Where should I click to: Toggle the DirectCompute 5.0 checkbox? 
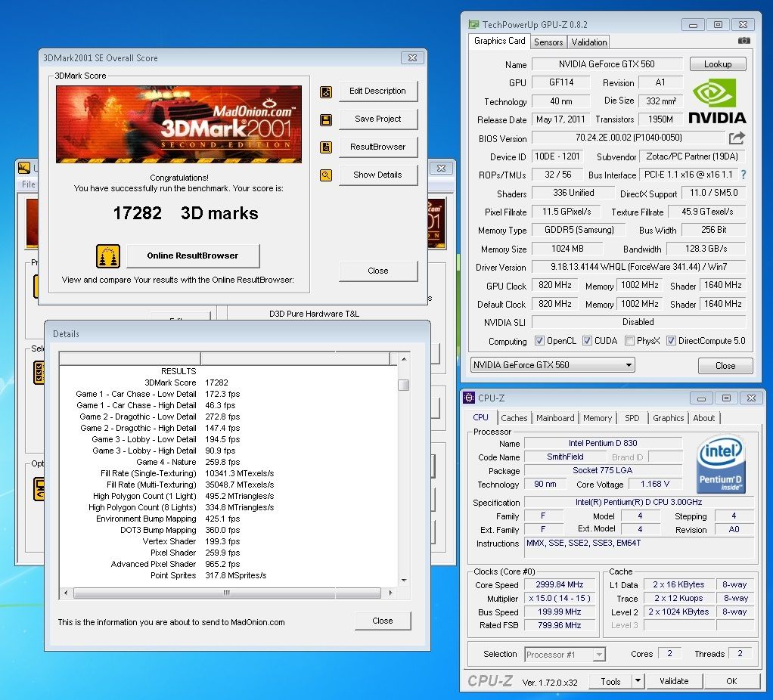point(671,341)
